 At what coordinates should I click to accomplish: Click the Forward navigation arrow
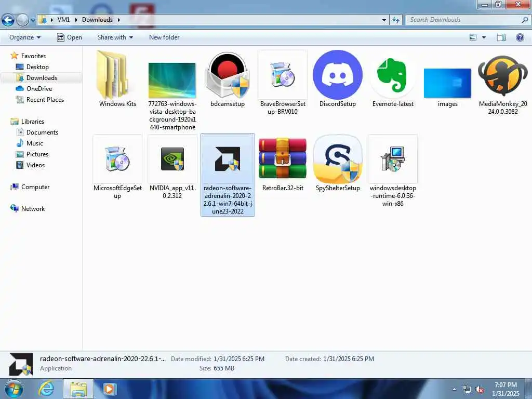22,20
